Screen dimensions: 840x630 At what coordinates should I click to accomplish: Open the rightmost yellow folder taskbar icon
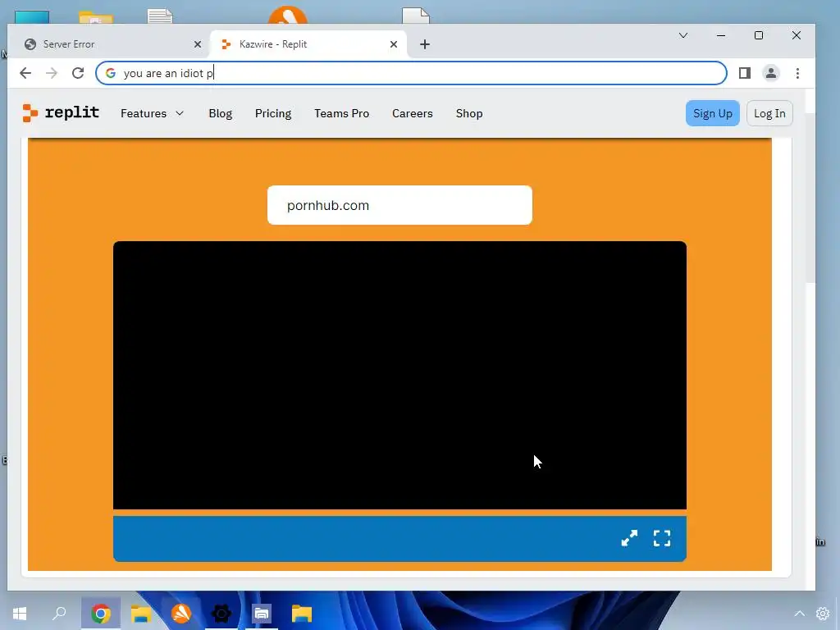pyautogui.click(x=302, y=614)
